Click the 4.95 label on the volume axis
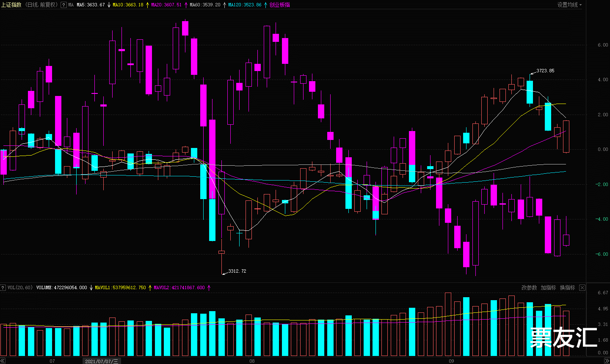 click(603, 309)
